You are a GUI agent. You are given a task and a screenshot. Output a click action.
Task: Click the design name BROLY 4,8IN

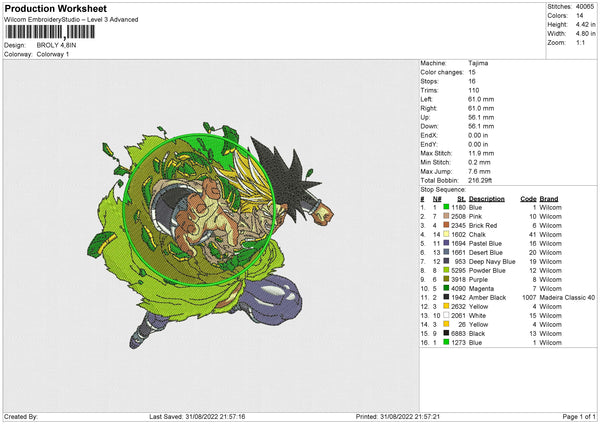coord(56,45)
